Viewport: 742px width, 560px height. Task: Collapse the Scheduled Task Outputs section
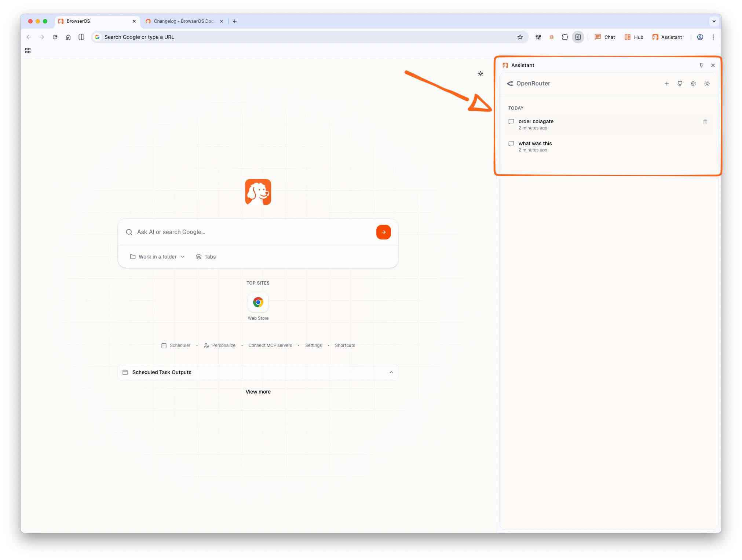[391, 372]
